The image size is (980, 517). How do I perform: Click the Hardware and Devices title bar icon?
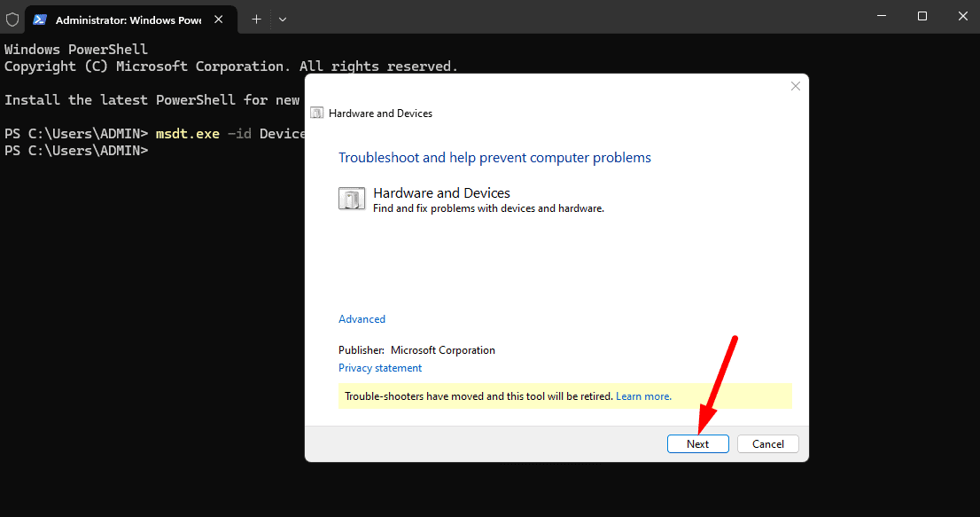tap(317, 114)
